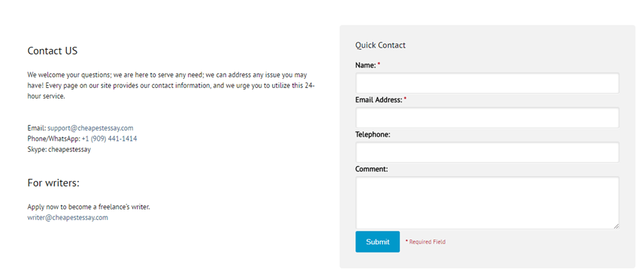Click the Comment box resize handle
The image size is (644, 279).
(x=616, y=226)
